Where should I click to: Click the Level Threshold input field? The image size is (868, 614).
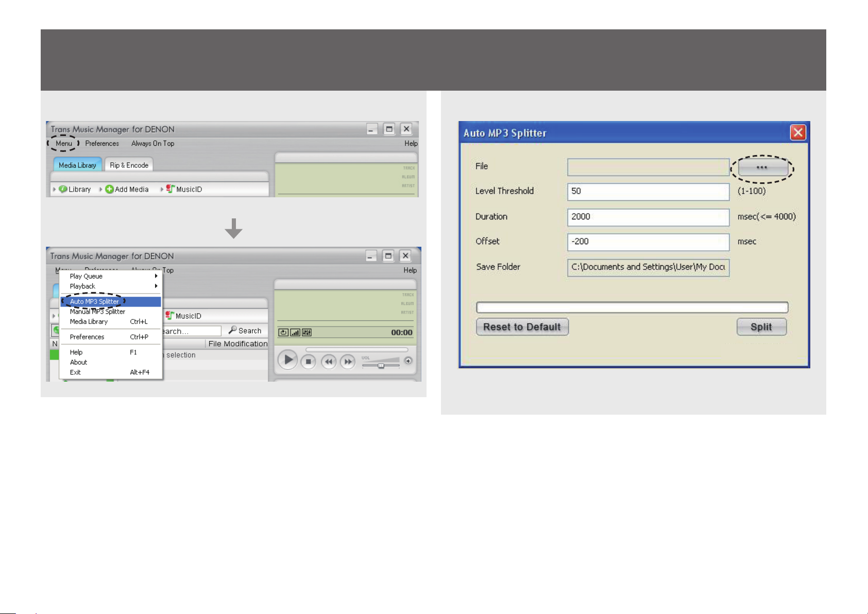(x=648, y=192)
